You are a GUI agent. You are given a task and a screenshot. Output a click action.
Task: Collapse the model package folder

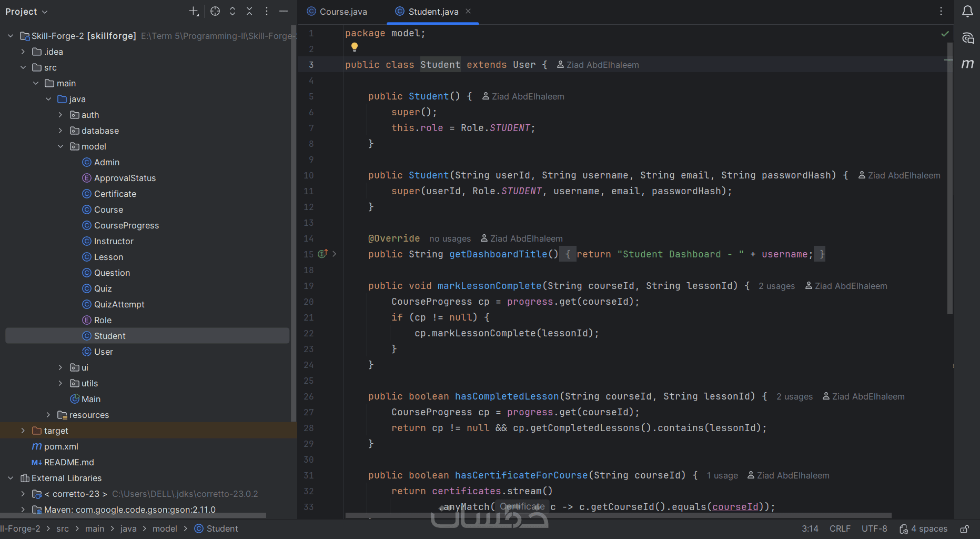point(60,146)
